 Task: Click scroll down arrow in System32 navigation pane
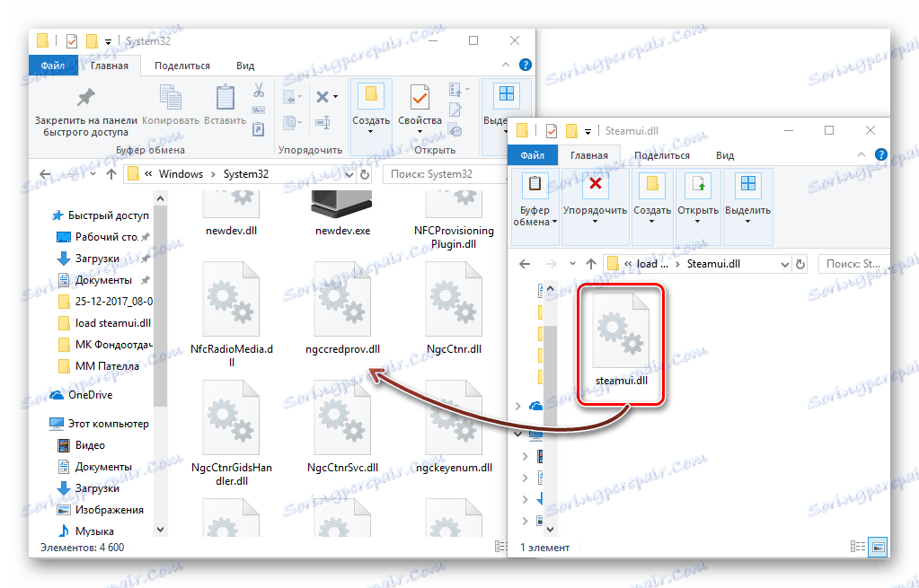(161, 530)
